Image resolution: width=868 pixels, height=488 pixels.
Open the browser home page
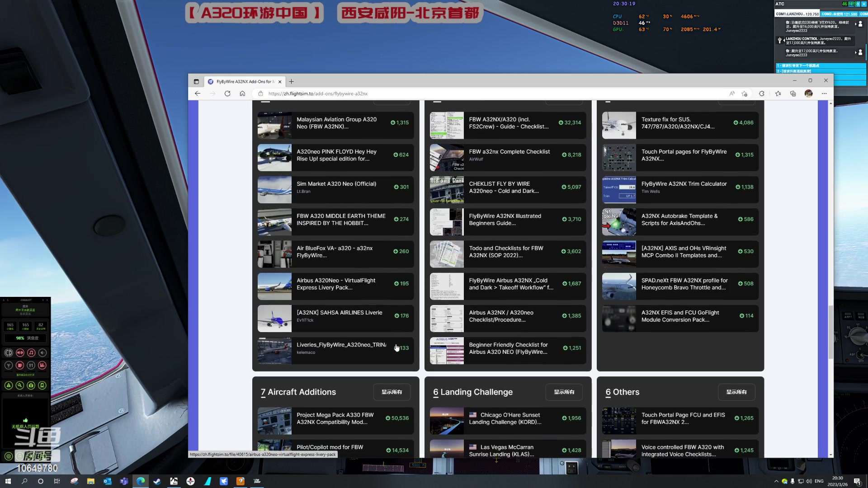242,94
